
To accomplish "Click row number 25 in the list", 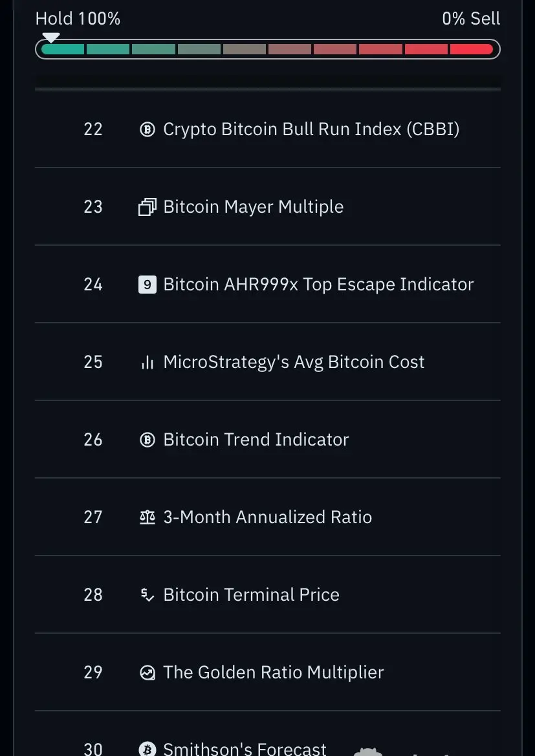I will [93, 362].
